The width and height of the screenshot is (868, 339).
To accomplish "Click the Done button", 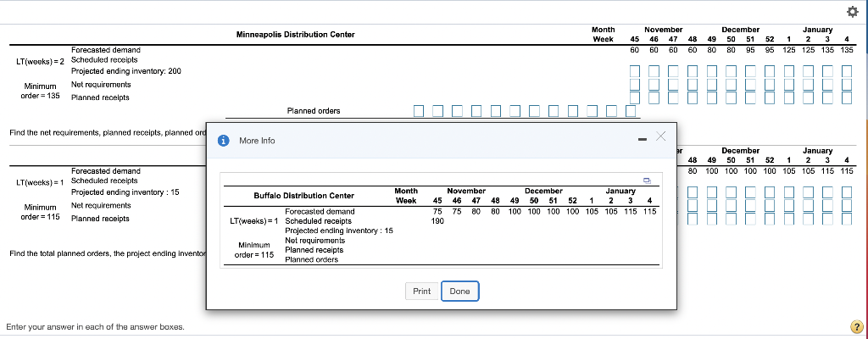I will coord(460,292).
